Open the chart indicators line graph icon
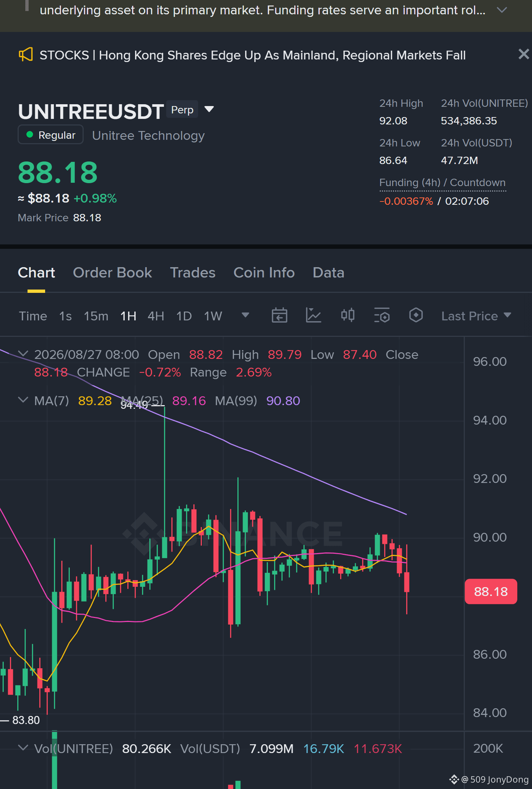Viewport: 532px width, 789px height. click(x=313, y=316)
